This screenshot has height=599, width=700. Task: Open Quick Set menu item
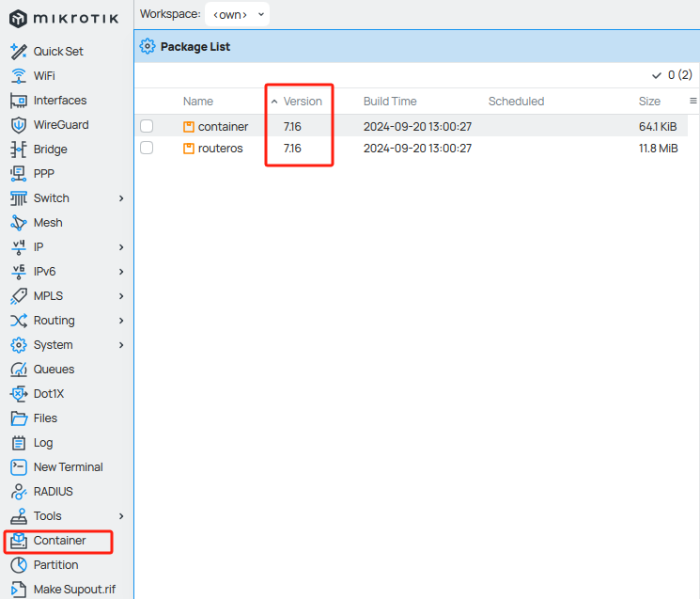[x=58, y=52]
